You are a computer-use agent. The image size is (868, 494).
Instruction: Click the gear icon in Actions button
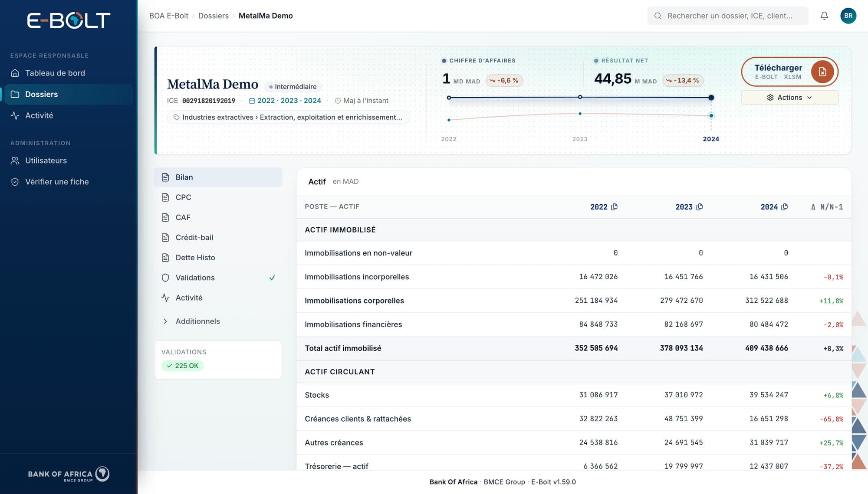(770, 98)
